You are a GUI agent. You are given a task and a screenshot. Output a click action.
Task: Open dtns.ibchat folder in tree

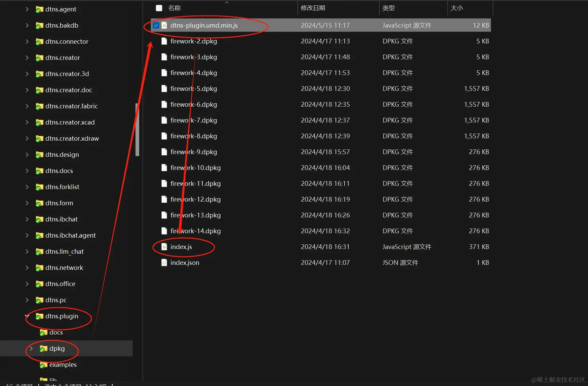[x=62, y=219]
